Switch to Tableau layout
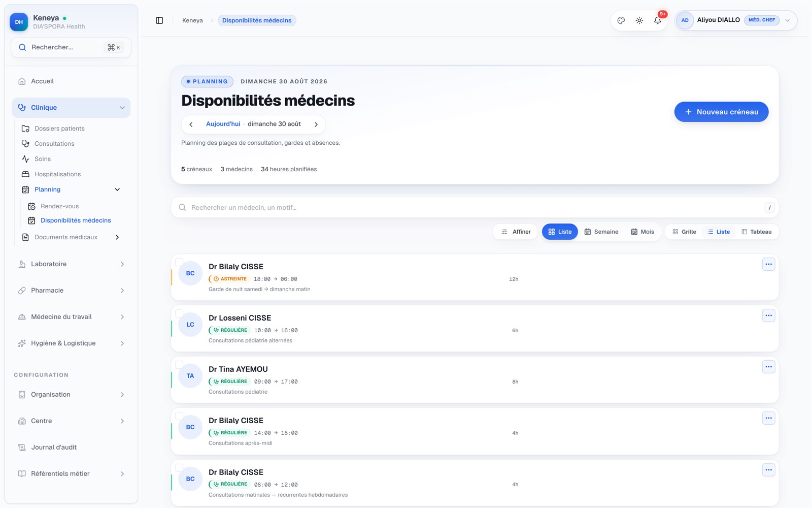Screen dimensions: 812x508 click(757, 232)
